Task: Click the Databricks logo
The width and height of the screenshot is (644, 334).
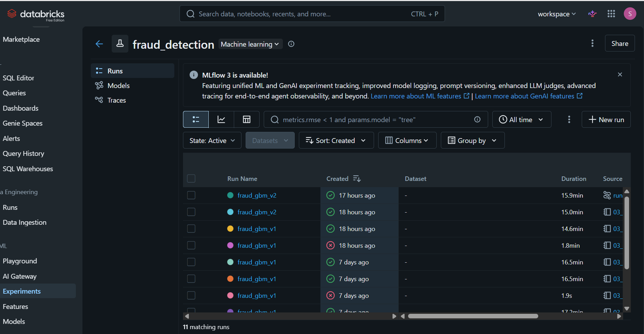Action: coord(36,14)
